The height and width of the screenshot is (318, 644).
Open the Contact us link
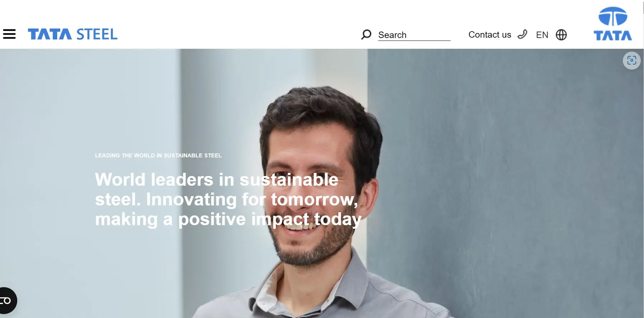click(x=490, y=35)
